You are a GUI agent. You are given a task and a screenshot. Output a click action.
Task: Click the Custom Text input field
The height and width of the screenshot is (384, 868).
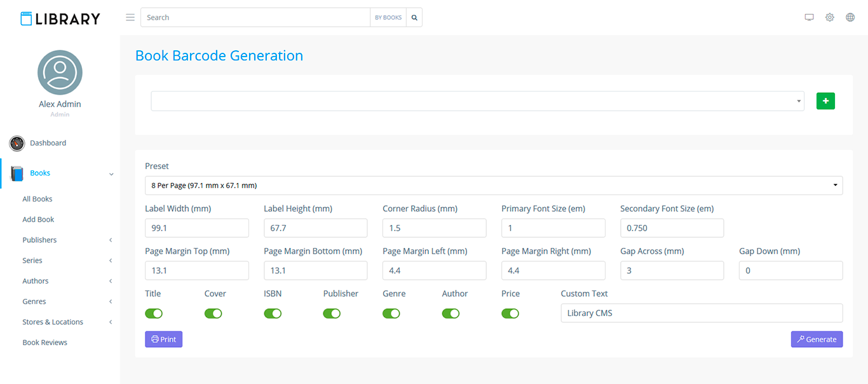702,313
